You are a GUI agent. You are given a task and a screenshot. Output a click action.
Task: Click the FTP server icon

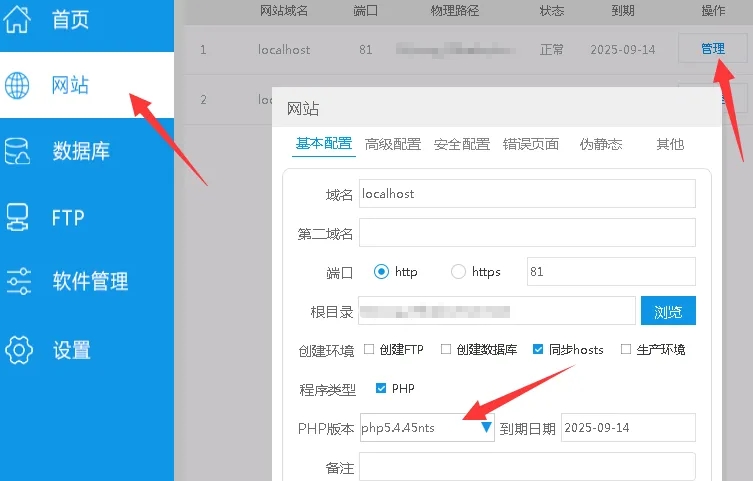click(x=18, y=217)
